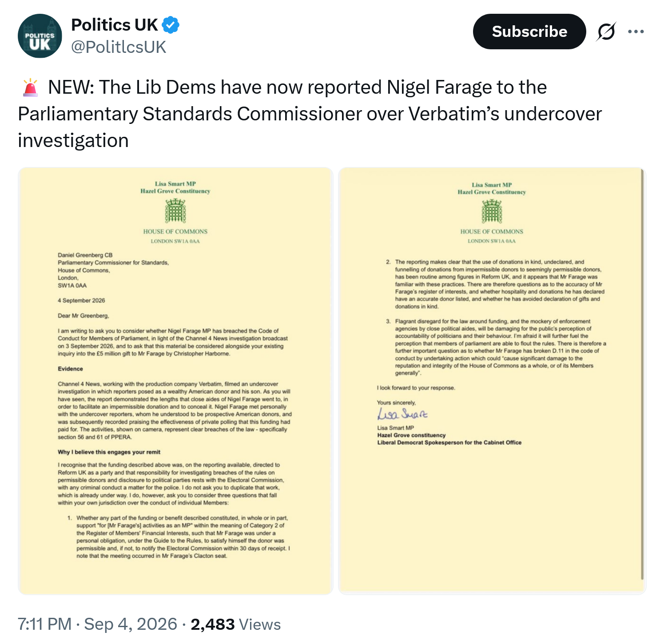This screenshot has height=644, width=664.
Task: Subscribe to Politics UK
Action: click(x=529, y=32)
